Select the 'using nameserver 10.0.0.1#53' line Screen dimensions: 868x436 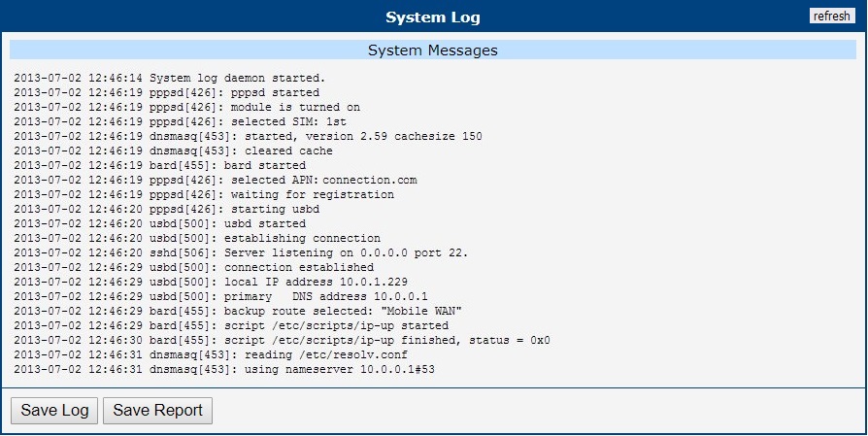point(224,369)
